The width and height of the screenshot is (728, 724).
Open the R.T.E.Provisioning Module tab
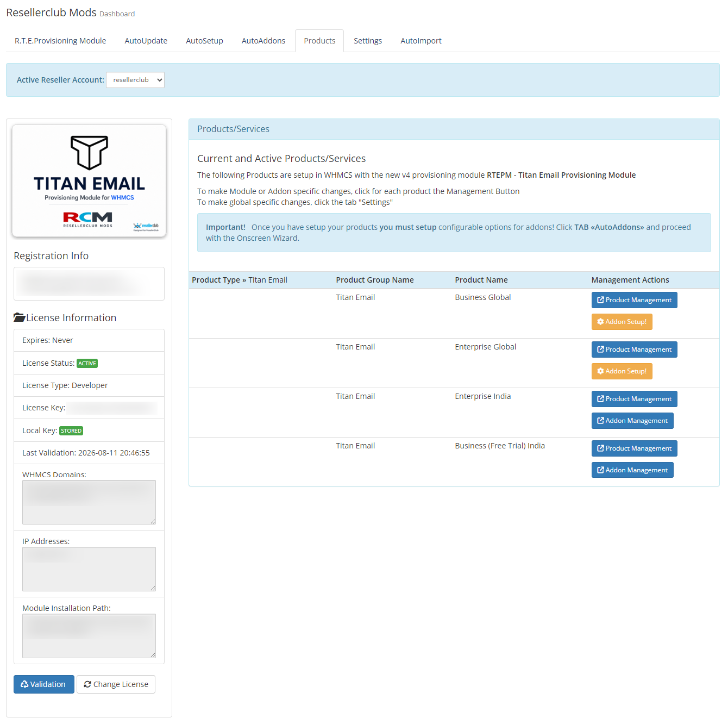[x=60, y=41]
